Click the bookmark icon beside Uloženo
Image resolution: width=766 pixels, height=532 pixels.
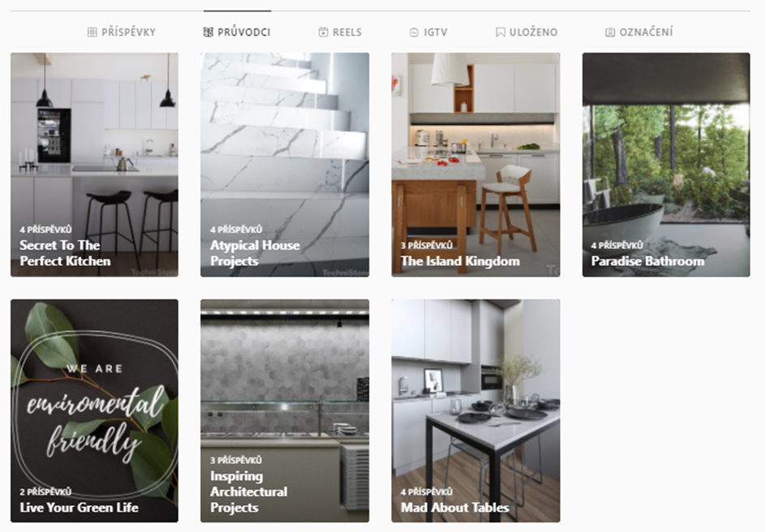[x=500, y=32]
